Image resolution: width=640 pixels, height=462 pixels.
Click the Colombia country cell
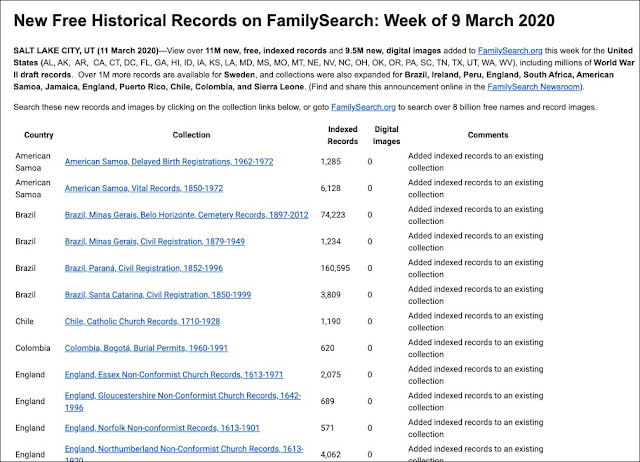coord(33,348)
